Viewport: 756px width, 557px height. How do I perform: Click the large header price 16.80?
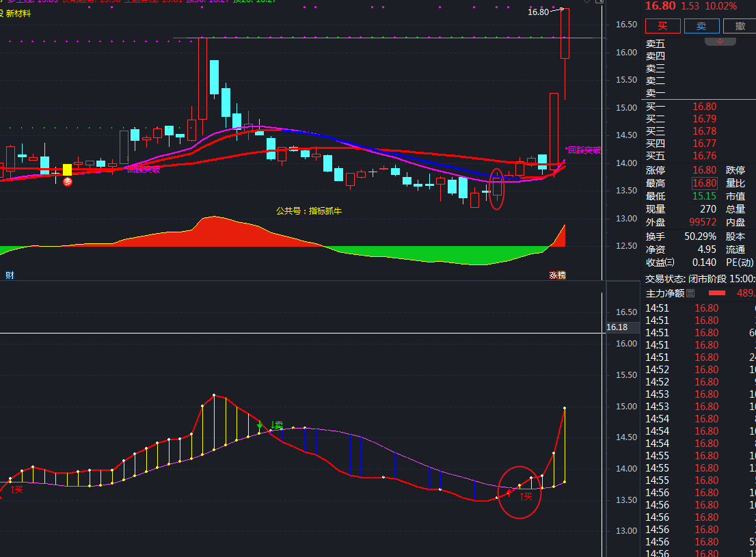tap(660, 6)
